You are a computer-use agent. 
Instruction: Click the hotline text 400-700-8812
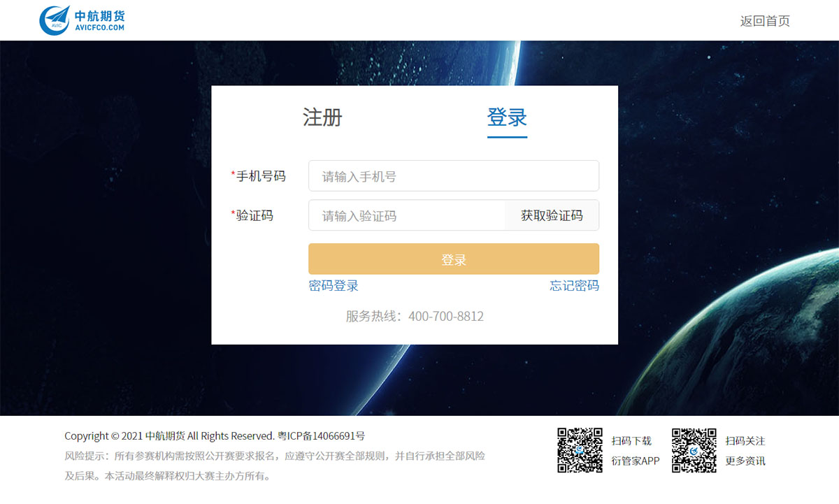pos(446,316)
